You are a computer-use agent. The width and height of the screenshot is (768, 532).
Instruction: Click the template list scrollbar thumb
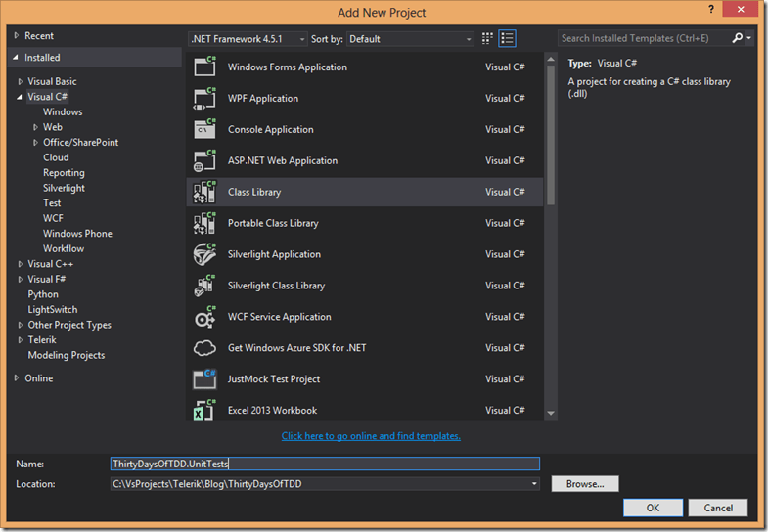[x=551, y=136]
